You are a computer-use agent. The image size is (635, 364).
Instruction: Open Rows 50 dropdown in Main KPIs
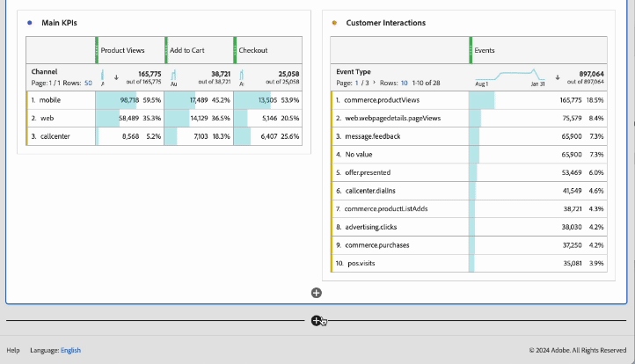[88, 83]
